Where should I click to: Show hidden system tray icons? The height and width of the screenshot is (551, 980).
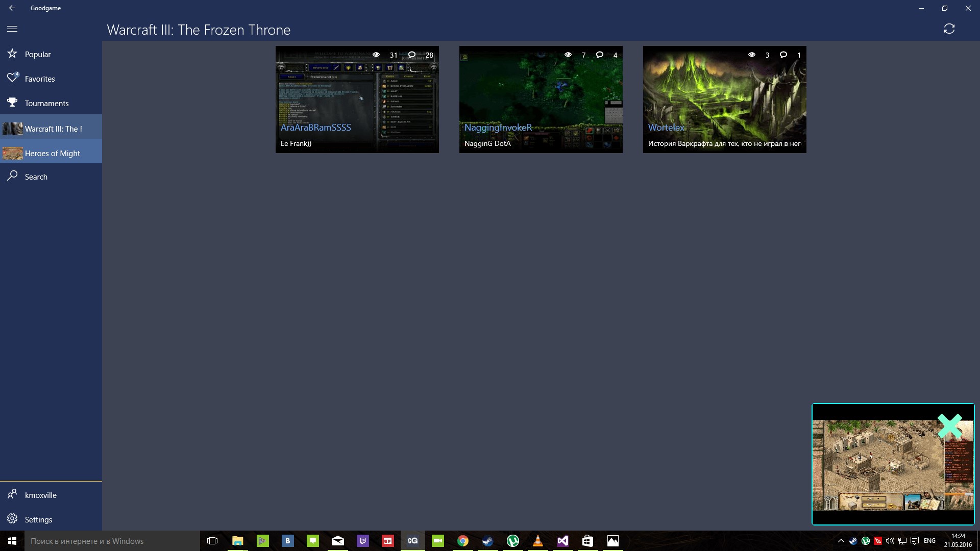tap(841, 541)
